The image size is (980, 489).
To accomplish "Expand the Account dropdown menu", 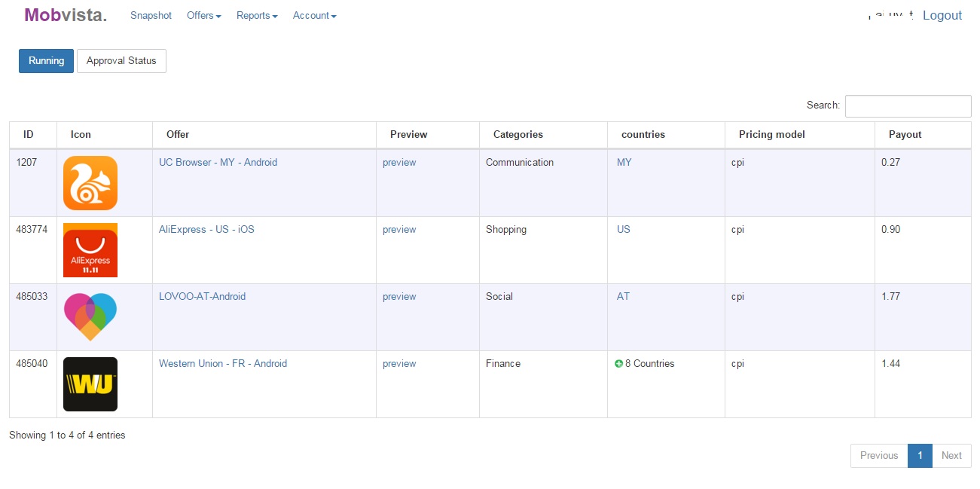I will [314, 16].
